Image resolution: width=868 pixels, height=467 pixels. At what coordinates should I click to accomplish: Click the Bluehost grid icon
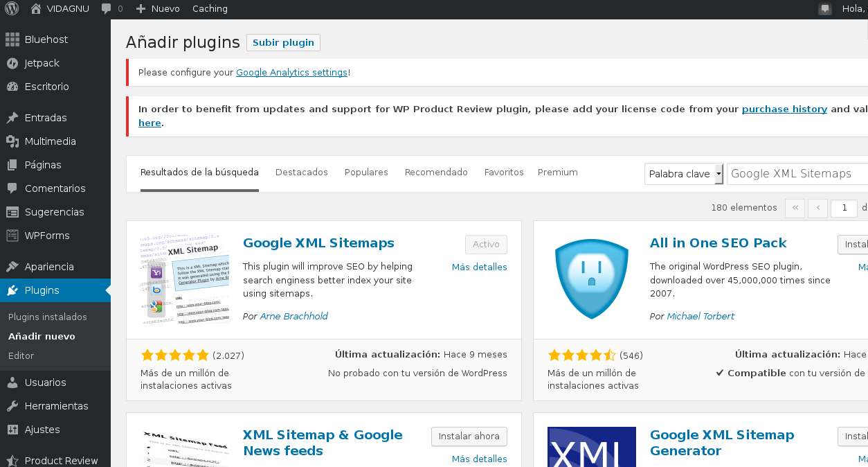point(12,39)
